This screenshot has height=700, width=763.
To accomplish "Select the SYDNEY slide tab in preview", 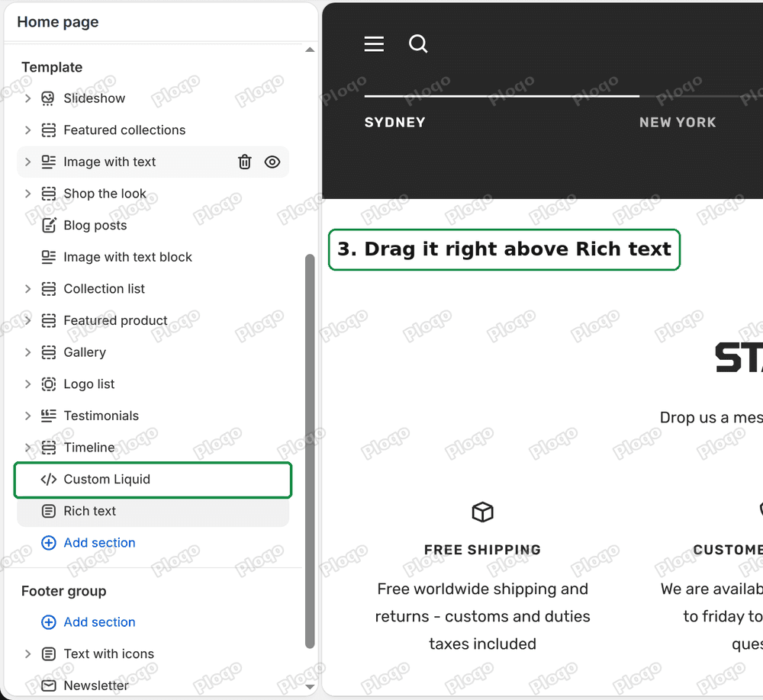I will (x=394, y=122).
